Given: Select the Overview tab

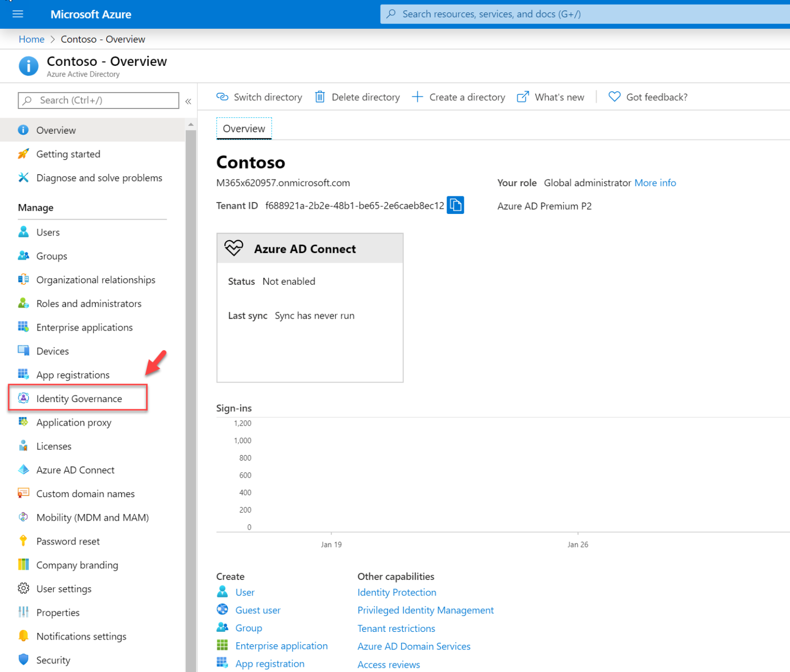Looking at the screenshot, I should click(244, 129).
